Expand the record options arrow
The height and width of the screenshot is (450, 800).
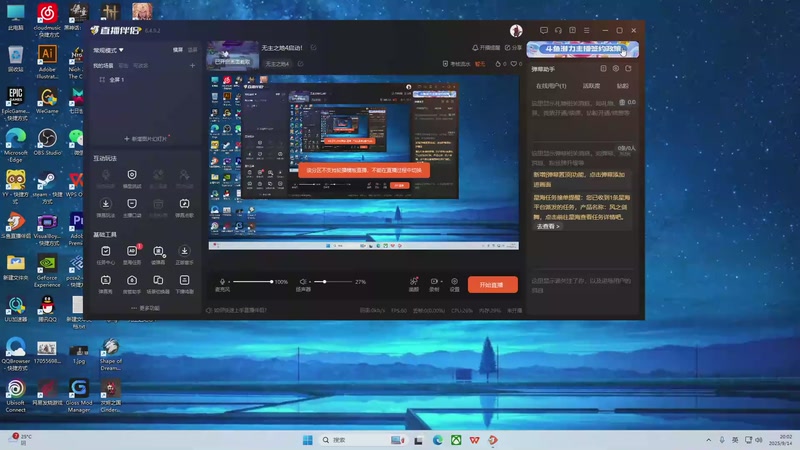[441, 281]
